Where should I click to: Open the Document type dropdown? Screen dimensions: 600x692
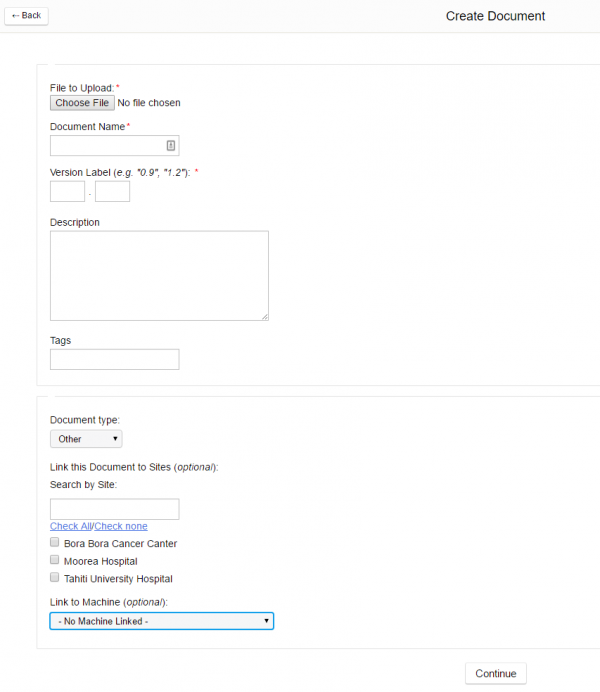86,439
